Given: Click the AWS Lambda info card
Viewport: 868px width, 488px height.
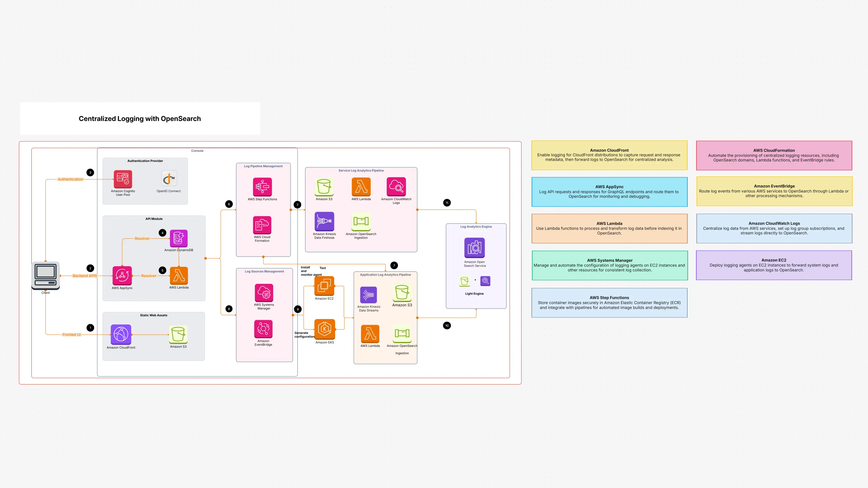Looking at the screenshot, I should click(x=610, y=228).
